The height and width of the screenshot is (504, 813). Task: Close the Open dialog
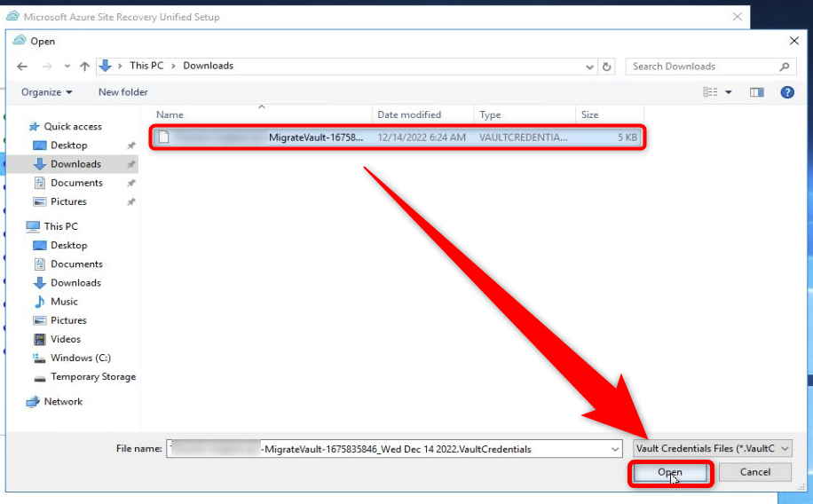tap(793, 41)
